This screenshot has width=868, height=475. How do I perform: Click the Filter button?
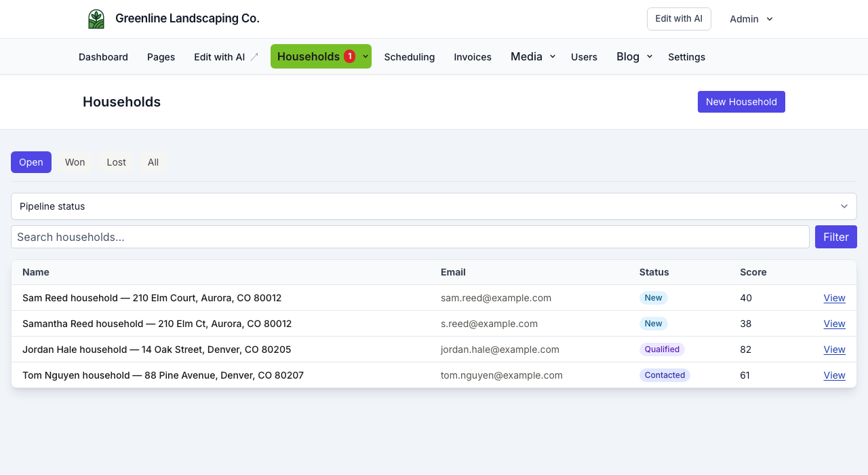click(836, 237)
